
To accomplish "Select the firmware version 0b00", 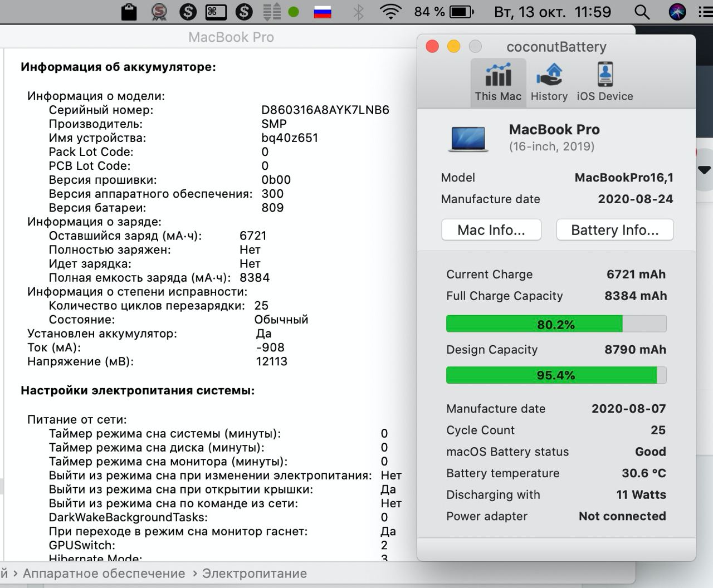I will pyautogui.click(x=276, y=180).
